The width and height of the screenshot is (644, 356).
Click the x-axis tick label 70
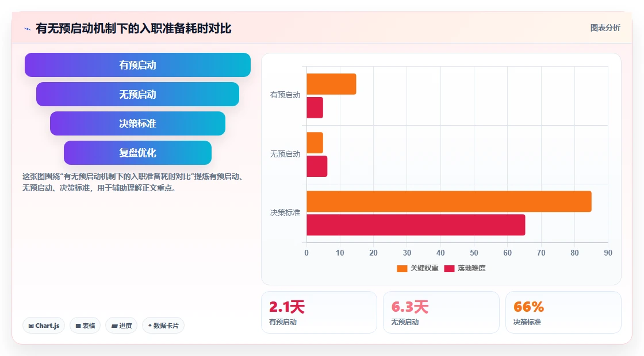(541, 253)
